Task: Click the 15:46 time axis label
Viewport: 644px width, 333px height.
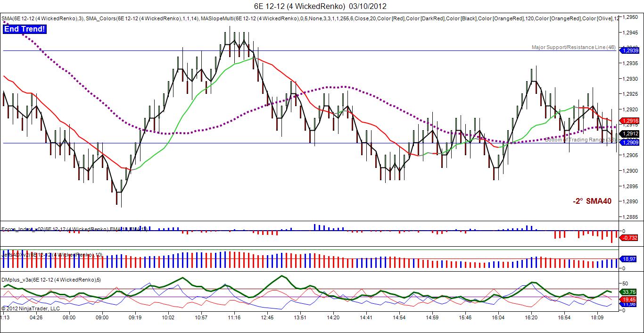Action: tap(465, 317)
